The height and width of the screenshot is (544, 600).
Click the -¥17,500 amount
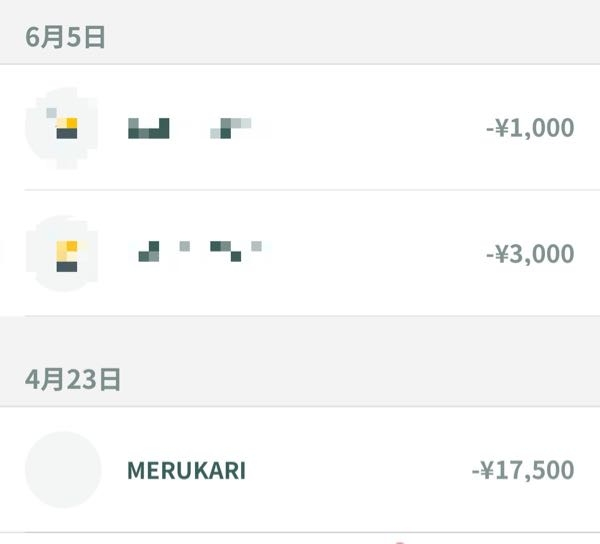(523, 470)
